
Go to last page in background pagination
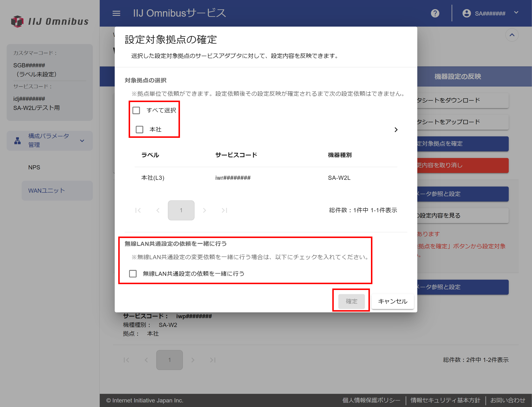point(213,360)
